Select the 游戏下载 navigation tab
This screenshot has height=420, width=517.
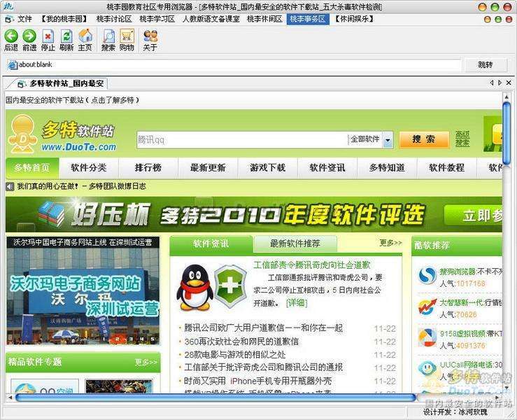click(x=267, y=168)
